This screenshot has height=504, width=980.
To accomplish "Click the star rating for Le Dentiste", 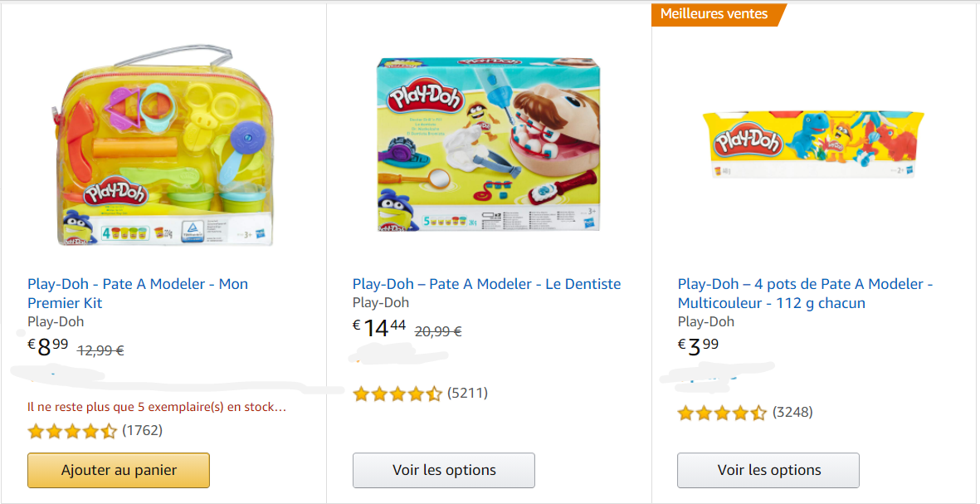I will coord(397,394).
